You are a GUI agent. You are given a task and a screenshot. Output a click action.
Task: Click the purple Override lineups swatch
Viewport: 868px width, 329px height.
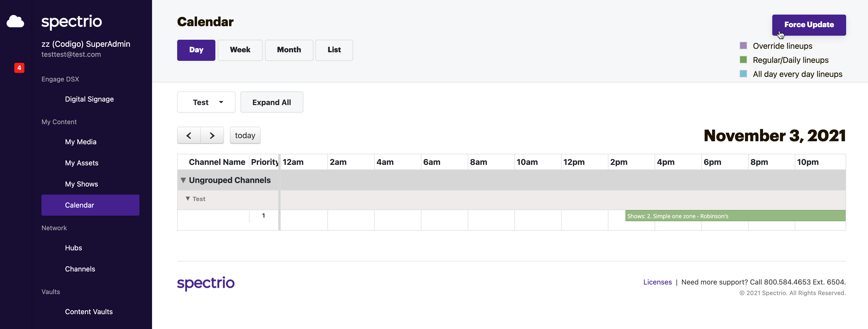tap(743, 45)
